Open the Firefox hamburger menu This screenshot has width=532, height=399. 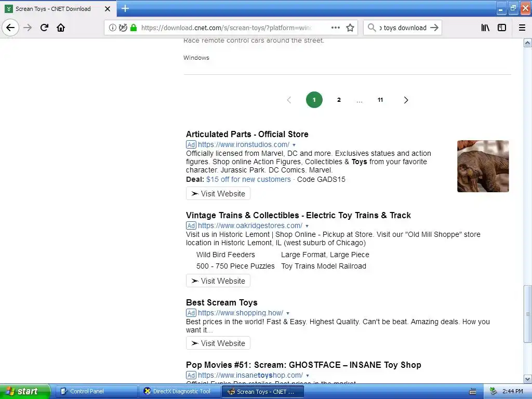pos(522,28)
